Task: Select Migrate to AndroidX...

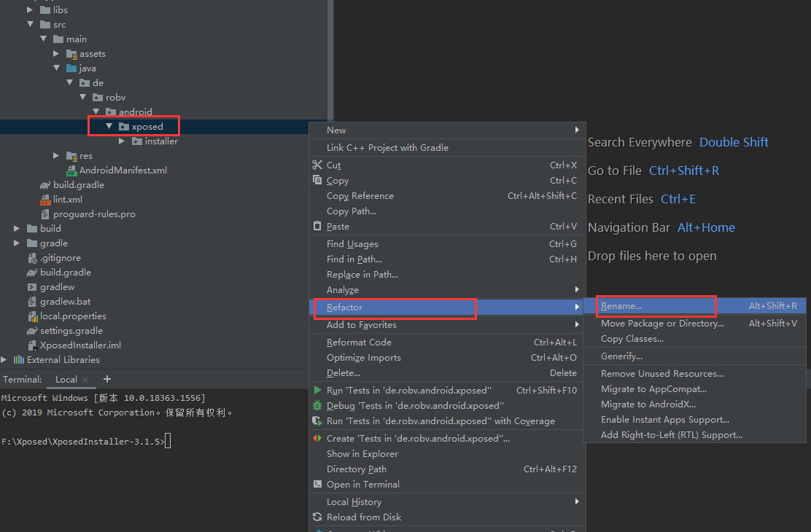Action: pyautogui.click(x=694, y=404)
